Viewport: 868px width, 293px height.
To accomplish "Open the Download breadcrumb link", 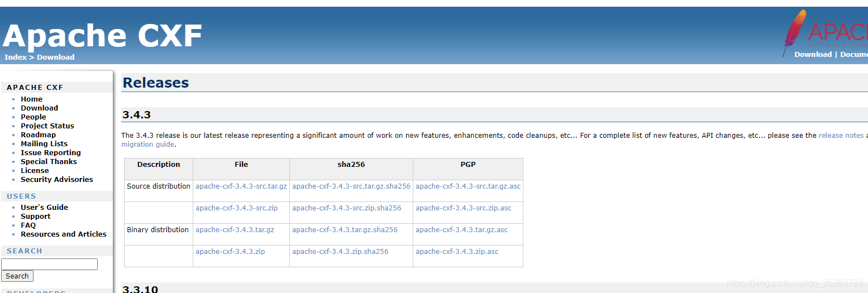I will [56, 57].
